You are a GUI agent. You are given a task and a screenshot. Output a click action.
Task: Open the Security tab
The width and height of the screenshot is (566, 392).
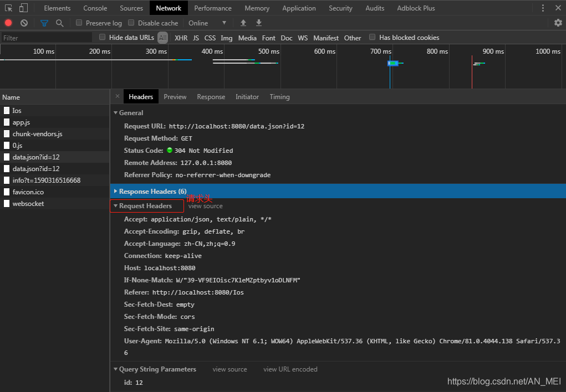340,8
